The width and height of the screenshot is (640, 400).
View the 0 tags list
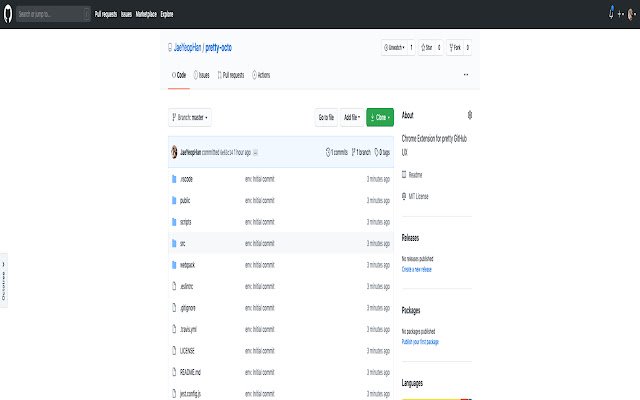382,152
